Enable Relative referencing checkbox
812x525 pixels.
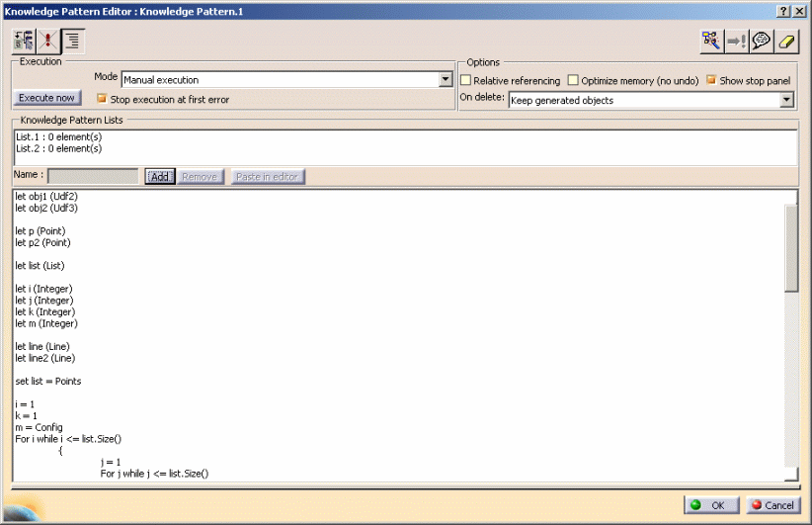(x=466, y=80)
